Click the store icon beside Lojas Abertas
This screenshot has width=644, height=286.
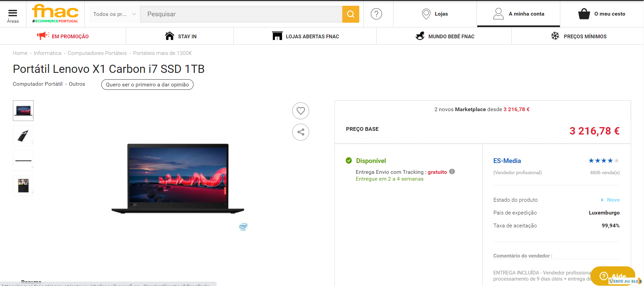(x=277, y=36)
